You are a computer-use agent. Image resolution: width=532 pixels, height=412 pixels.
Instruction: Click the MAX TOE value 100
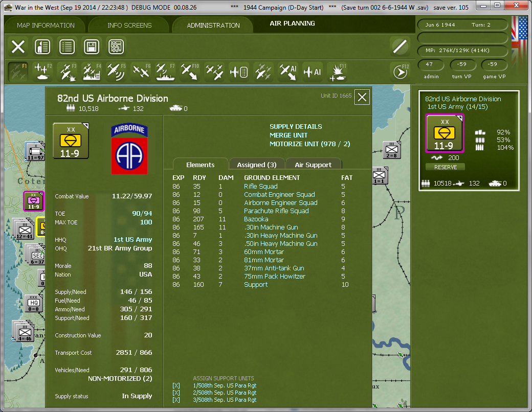[x=146, y=222]
